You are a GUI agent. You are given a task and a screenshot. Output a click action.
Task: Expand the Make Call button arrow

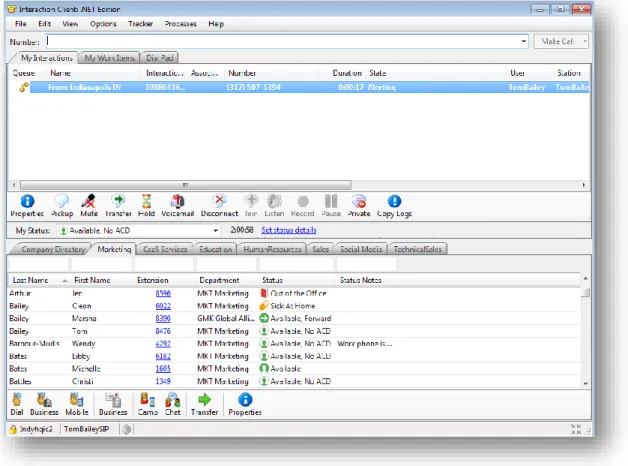click(x=585, y=41)
